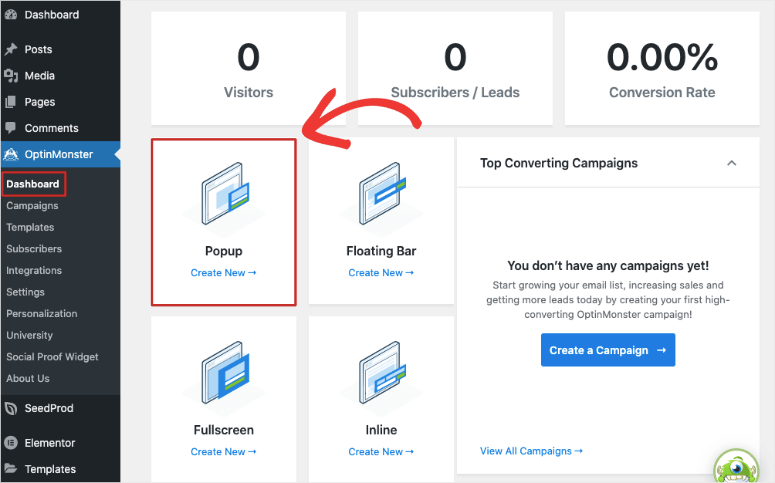Collapse the Top Converting Campaigns panel

(732, 163)
